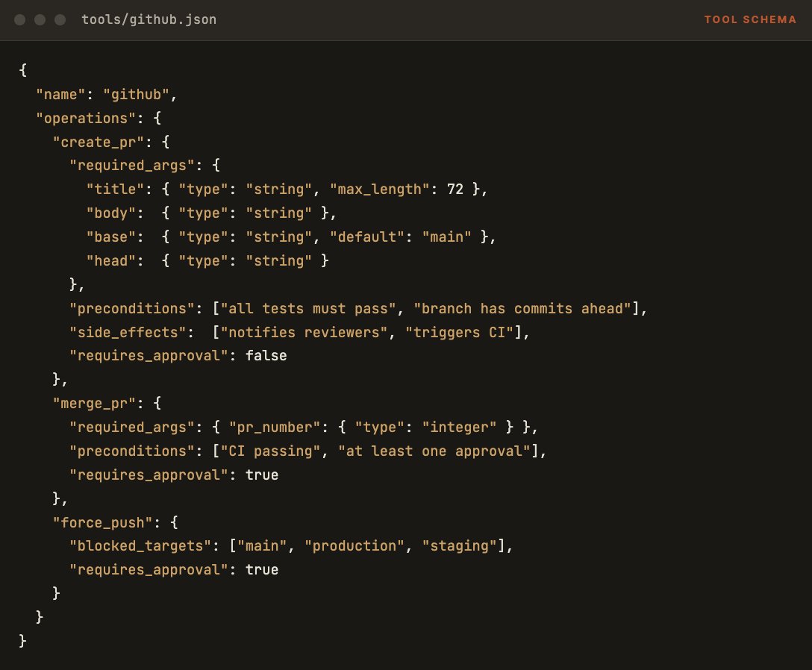Click "preconditions" key under create_pr
This screenshot has height=670, width=812.
(x=132, y=308)
